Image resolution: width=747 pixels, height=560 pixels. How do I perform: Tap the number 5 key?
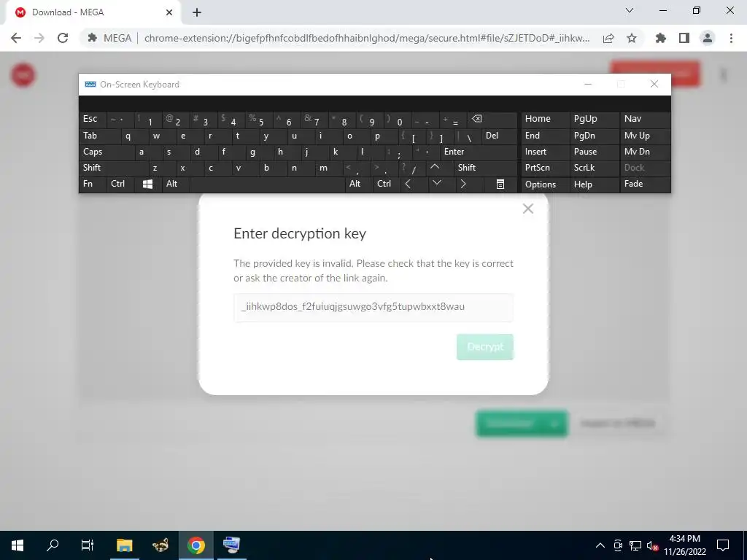tap(259, 120)
